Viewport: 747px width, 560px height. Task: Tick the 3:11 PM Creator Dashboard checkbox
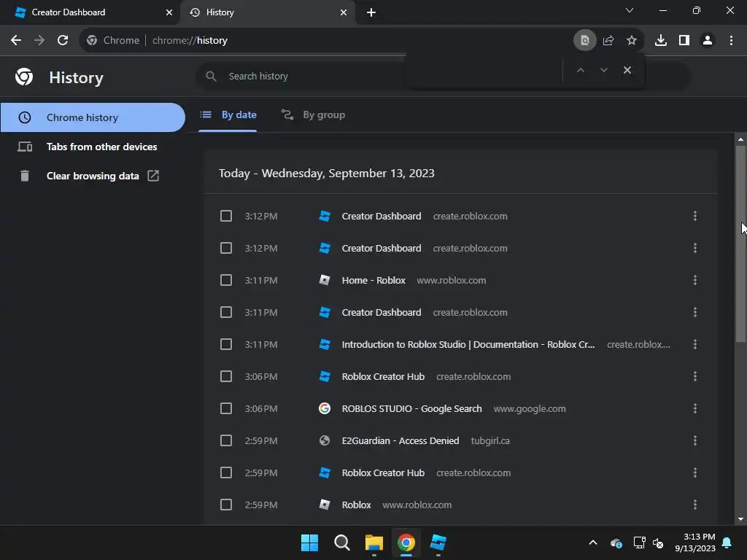226,312
